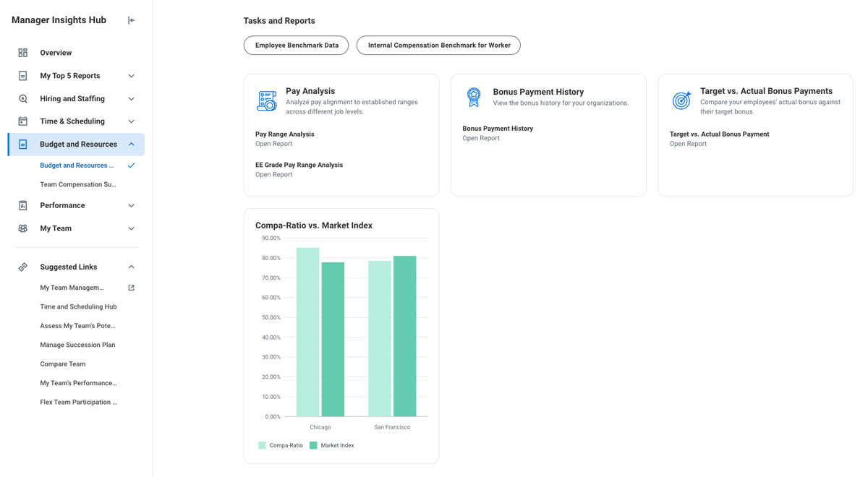Click the Hiring and Staffing magnifier icon
Viewport: 868px width, 477px height.
[x=23, y=98]
